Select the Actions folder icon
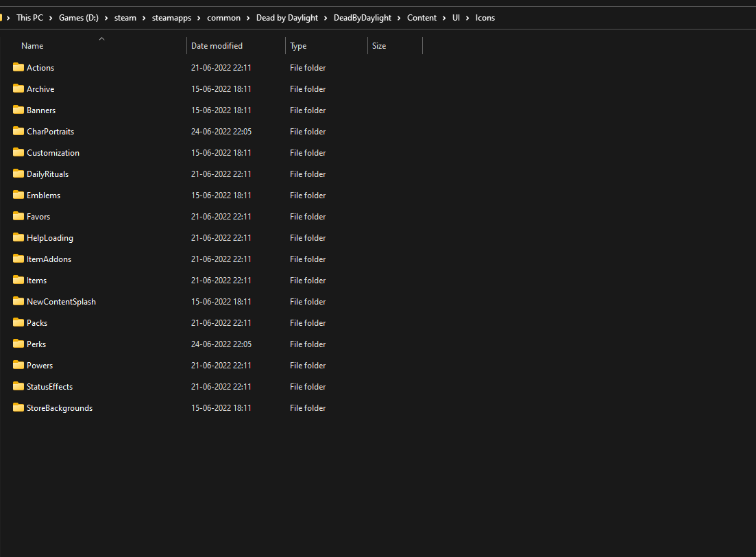 (19, 67)
